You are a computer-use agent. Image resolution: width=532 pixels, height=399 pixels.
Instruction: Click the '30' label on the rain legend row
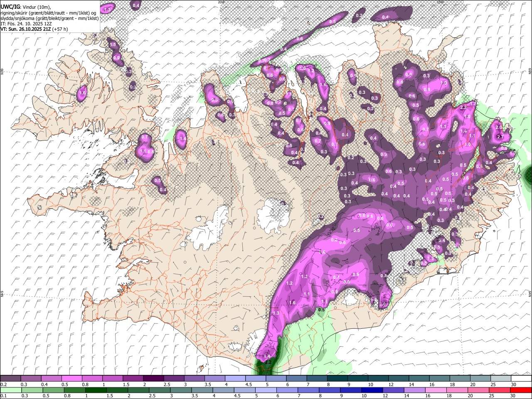click(x=514, y=396)
